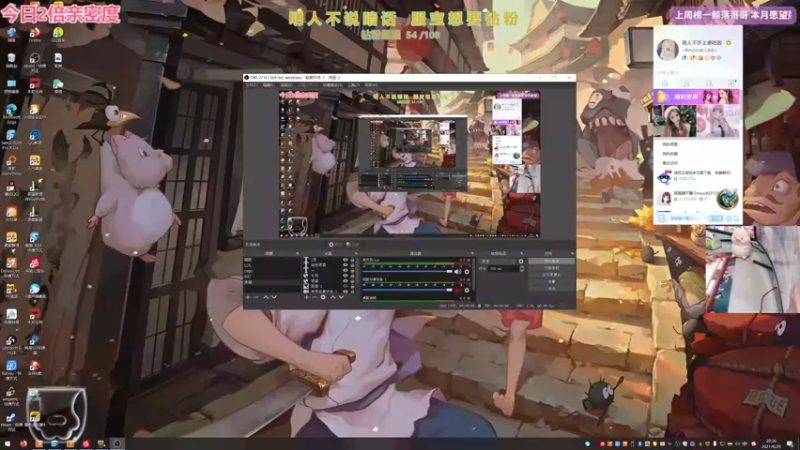
Task: Unmute the red muted speaker icon
Action: point(458,290)
